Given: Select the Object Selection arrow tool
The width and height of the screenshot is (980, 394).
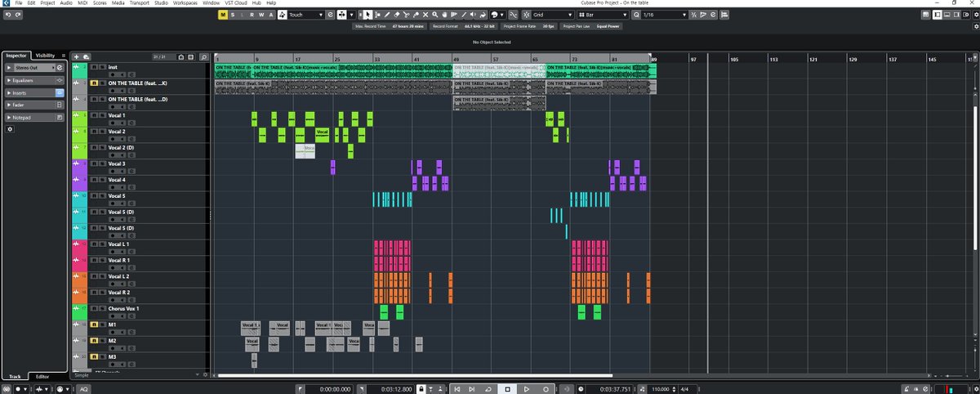Looking at the screenshot, I should pos(367,15).
